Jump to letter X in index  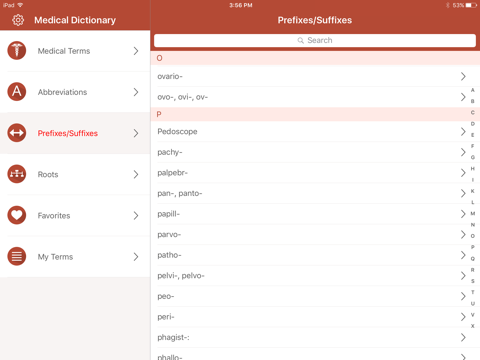473,326
